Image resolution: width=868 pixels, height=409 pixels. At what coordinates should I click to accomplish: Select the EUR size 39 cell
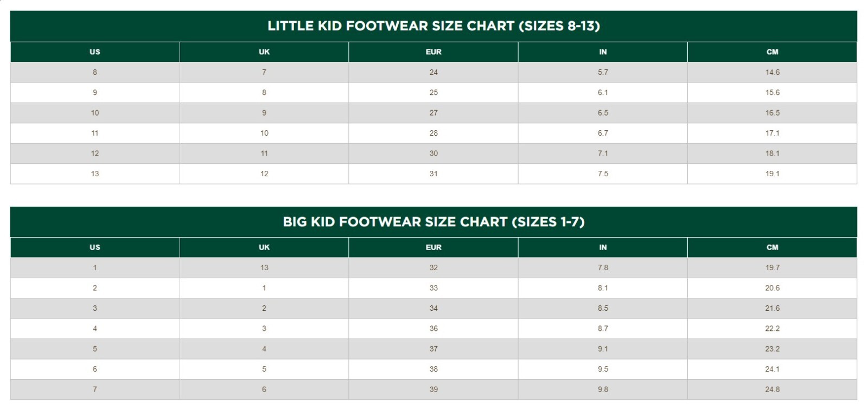(433, 389)
